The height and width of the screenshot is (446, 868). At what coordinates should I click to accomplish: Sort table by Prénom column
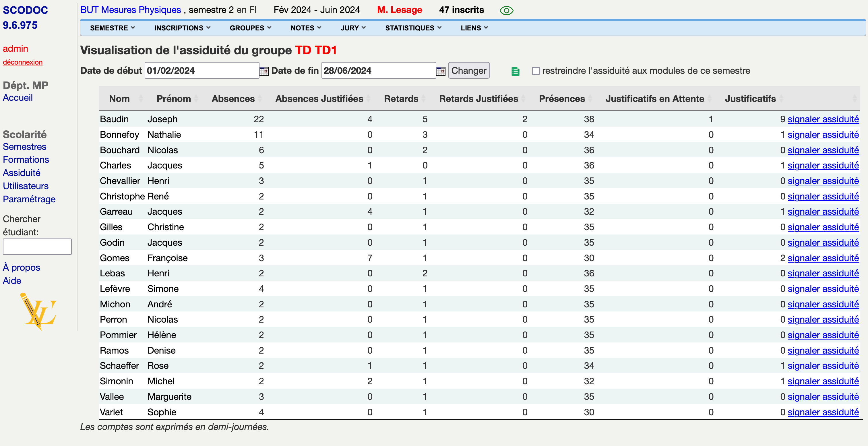pyautogui.click(x=174, y=99)
